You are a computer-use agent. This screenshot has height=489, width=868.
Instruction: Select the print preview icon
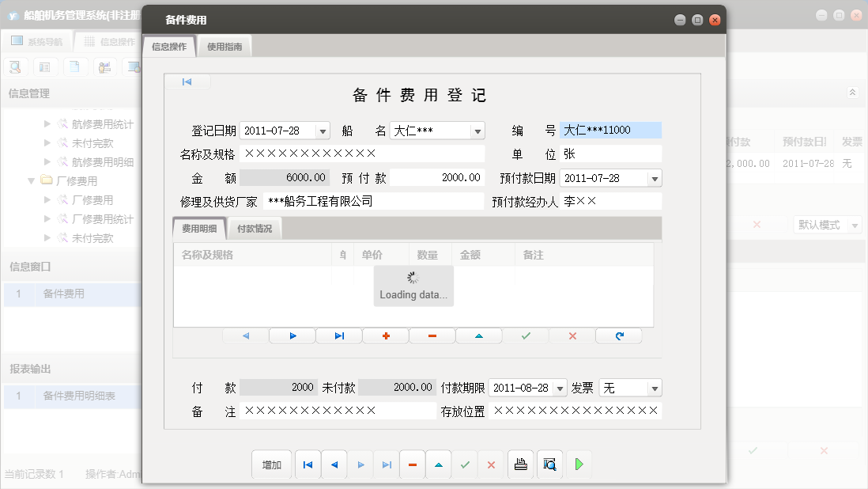548,464
